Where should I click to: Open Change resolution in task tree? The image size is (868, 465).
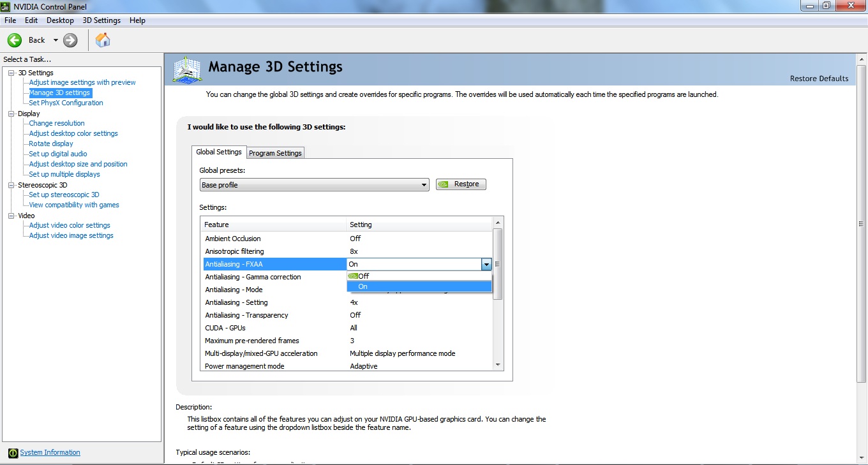click(57, 123)
